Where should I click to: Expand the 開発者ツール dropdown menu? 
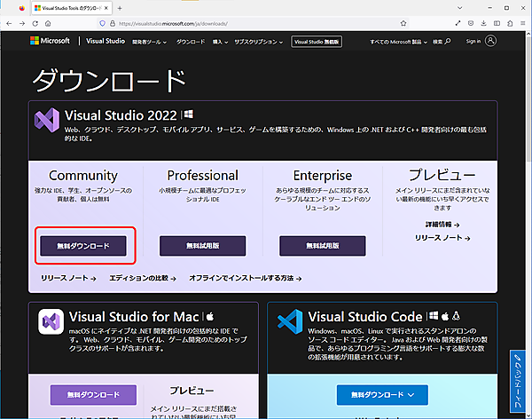click(150, 41)
